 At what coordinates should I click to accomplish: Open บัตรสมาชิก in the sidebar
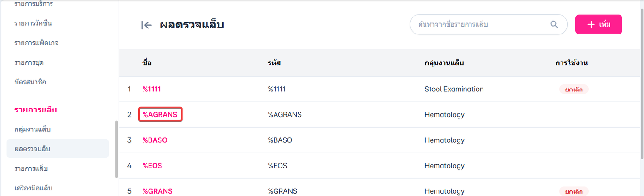pyautogui.click(x=30, y=82)
